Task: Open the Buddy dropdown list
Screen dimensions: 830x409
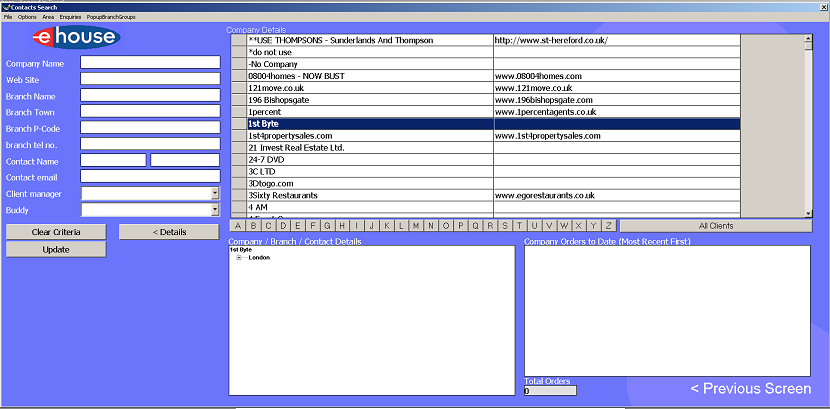Action: pos(215,210)
